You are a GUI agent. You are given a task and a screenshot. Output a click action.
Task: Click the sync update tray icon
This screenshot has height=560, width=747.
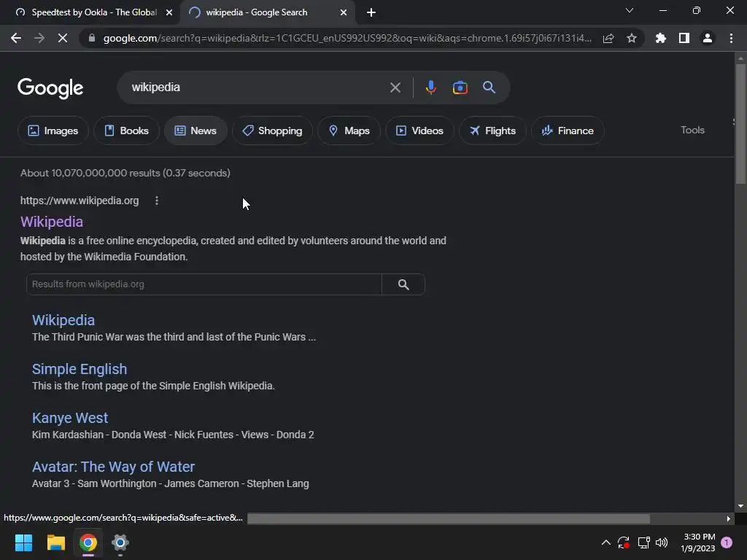pos(624,542)
